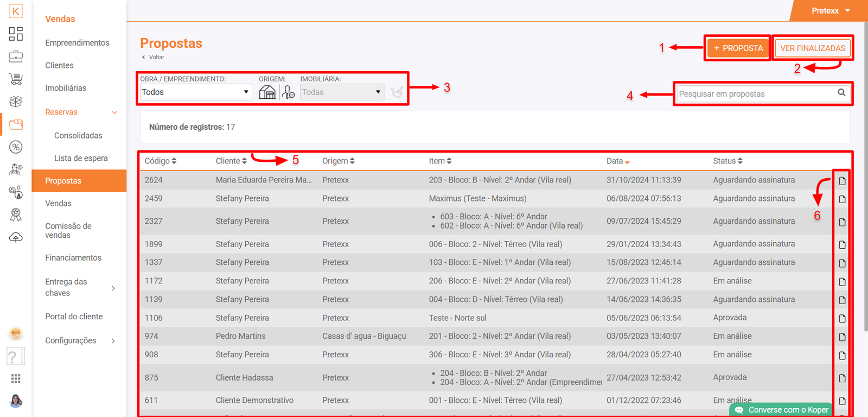Click the cloud upload sidebar icon
This screenshot has height=417, width=868.
pos(16,238)
